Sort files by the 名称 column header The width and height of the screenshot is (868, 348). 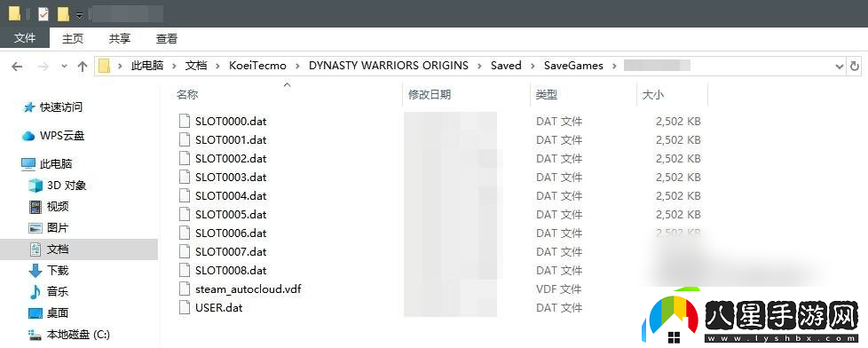tap(187, 95)
